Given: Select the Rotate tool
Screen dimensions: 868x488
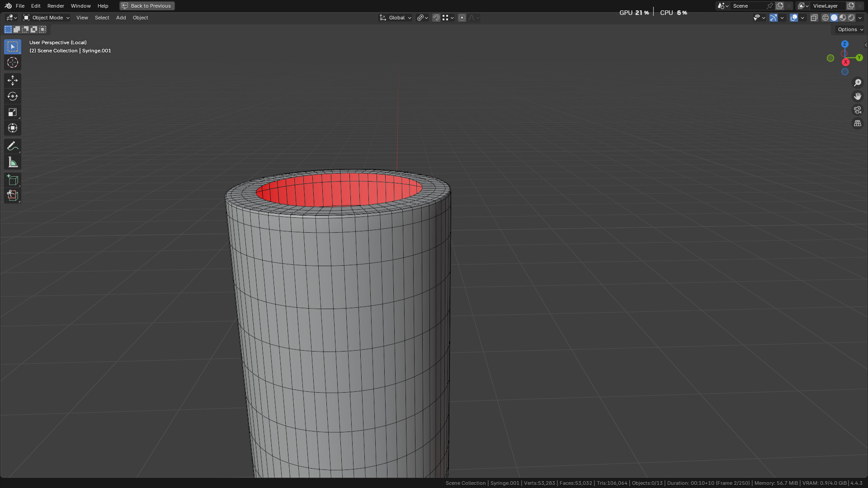Looking at the screenshot, I should 13,96.
